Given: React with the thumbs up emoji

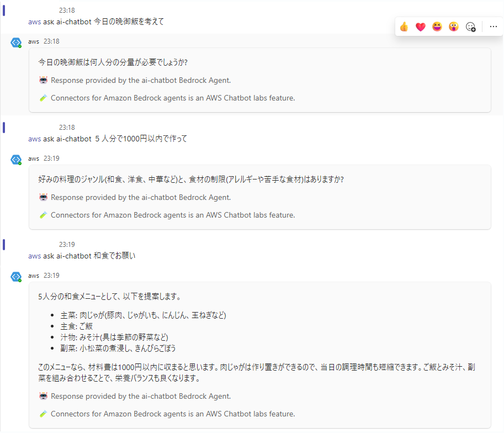Looking at the screenshot, I should tap(404, 27).
